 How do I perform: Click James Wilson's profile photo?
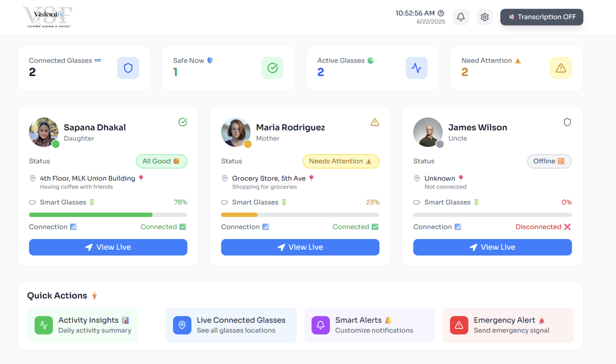pyautogui.click(x=428, y=132)
